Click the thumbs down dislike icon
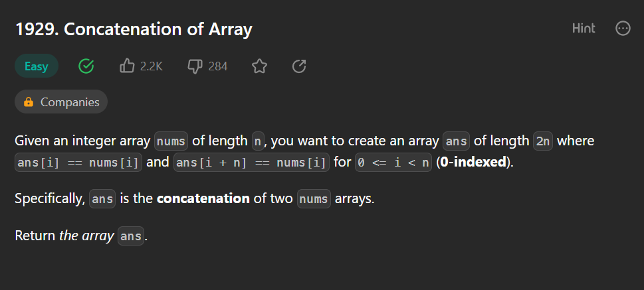644x290 pixels. pyautogui.click(x=195, y=66)
